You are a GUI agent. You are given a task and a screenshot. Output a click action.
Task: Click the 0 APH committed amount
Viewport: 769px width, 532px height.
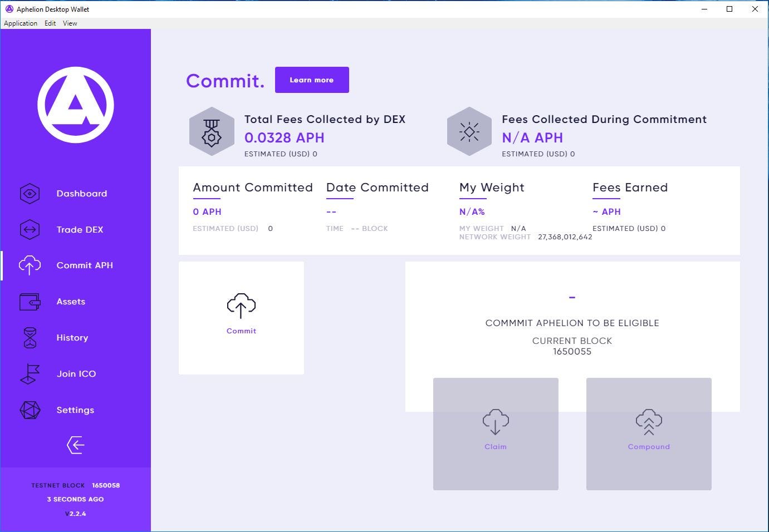point(207,211)
